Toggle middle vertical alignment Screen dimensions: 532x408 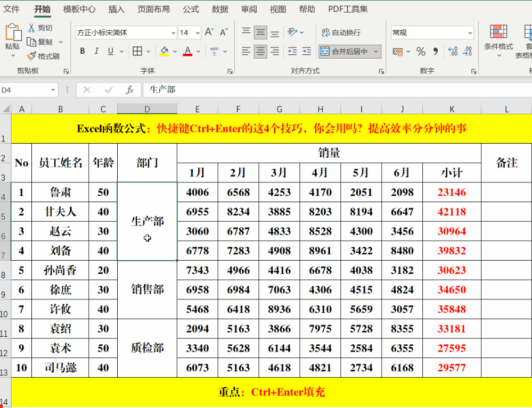[260, 32]
